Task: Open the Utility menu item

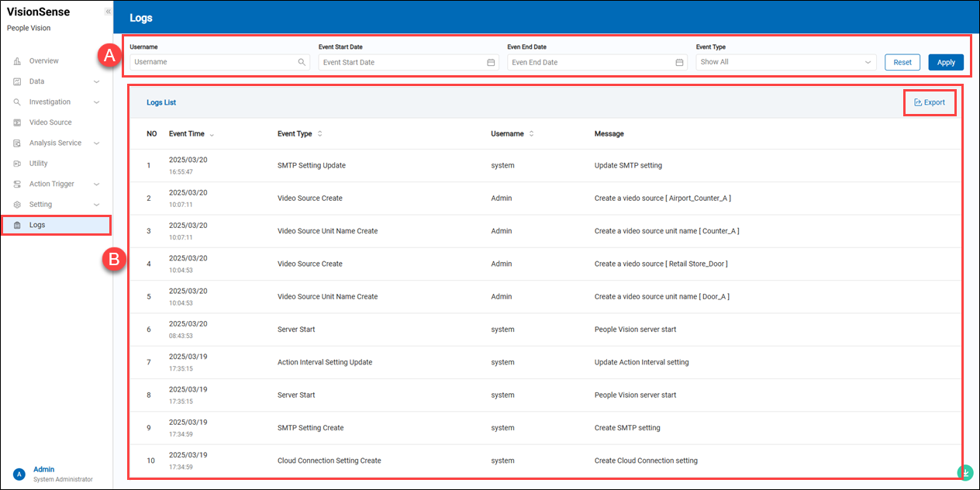Action: [x=38, y=164]
